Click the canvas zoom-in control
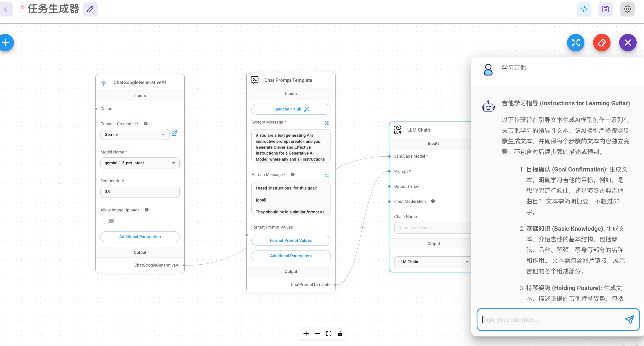The height and width of the screenshot is (346, 644). (x=306, y=334)
